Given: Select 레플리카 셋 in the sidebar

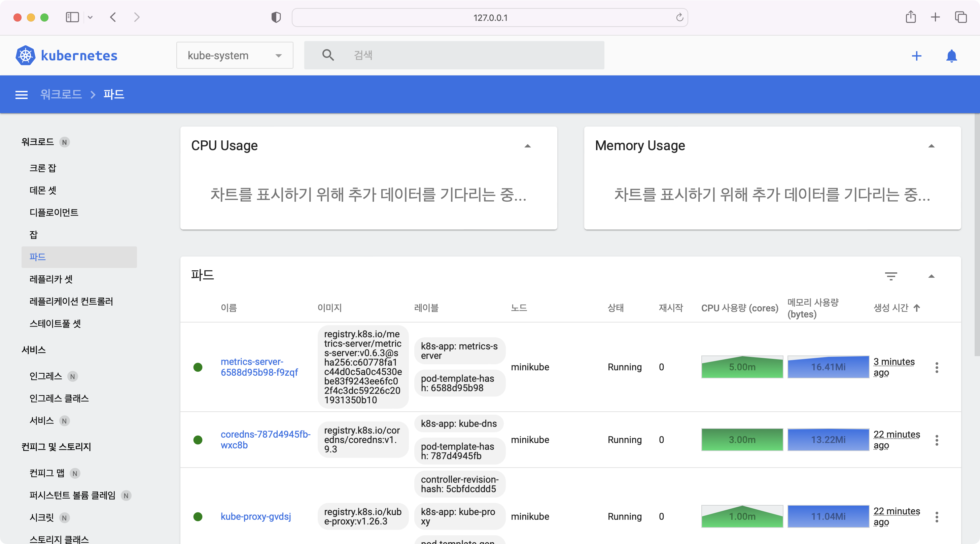Looking at the screenshot, I should coord(51,279).
